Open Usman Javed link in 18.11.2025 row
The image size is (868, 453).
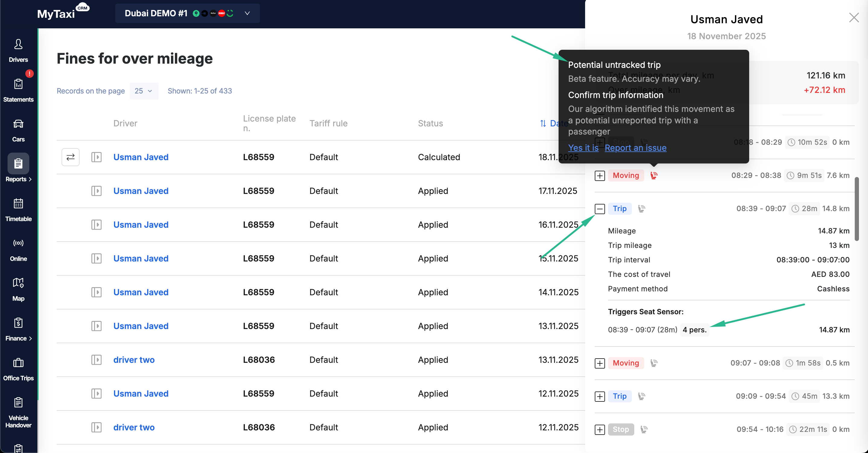[x=141, y=157]
